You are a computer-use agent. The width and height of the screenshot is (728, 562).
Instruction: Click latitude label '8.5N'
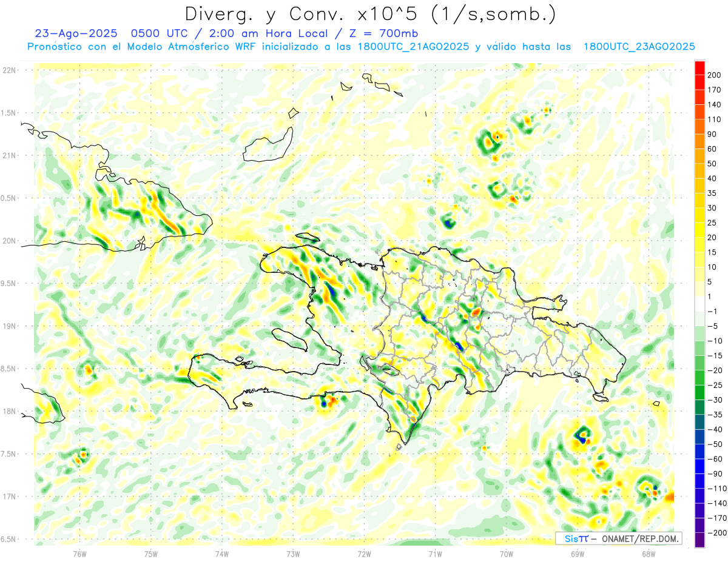8,369
